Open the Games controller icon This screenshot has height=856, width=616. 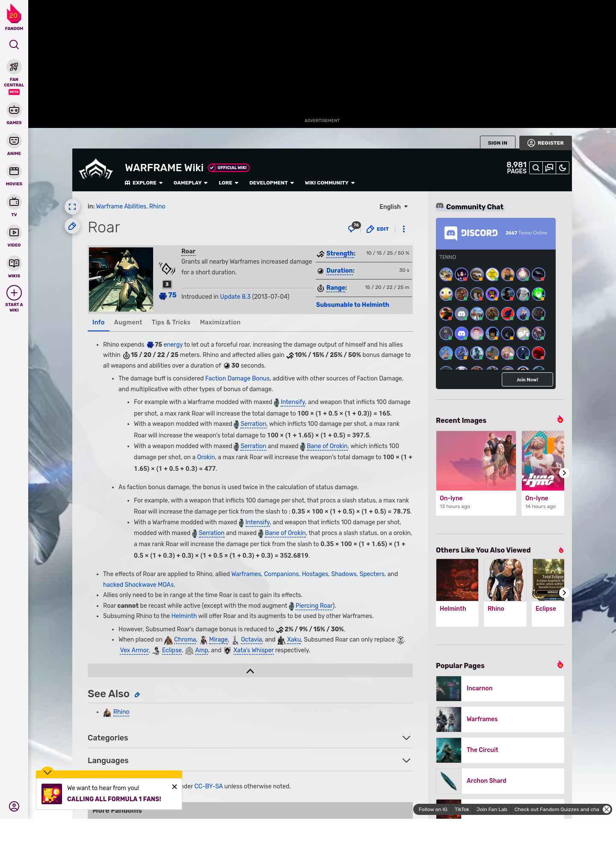[14, 110]
